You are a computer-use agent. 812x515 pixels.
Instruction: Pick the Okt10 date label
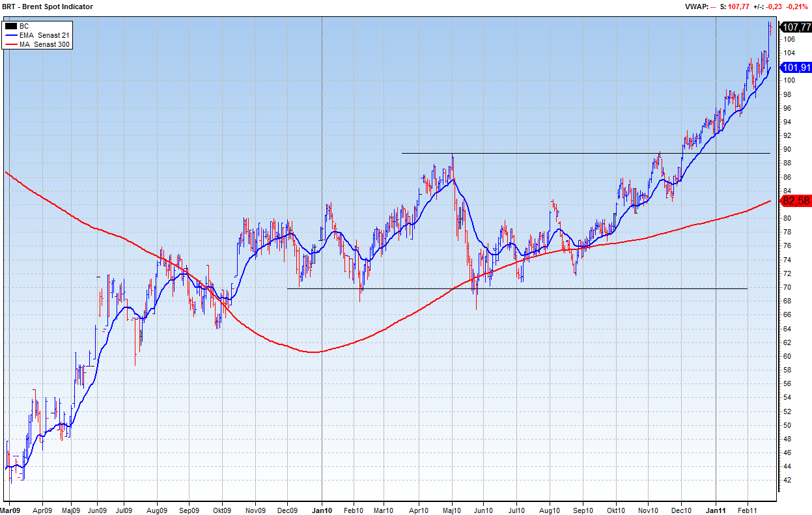tap(615, 510)
